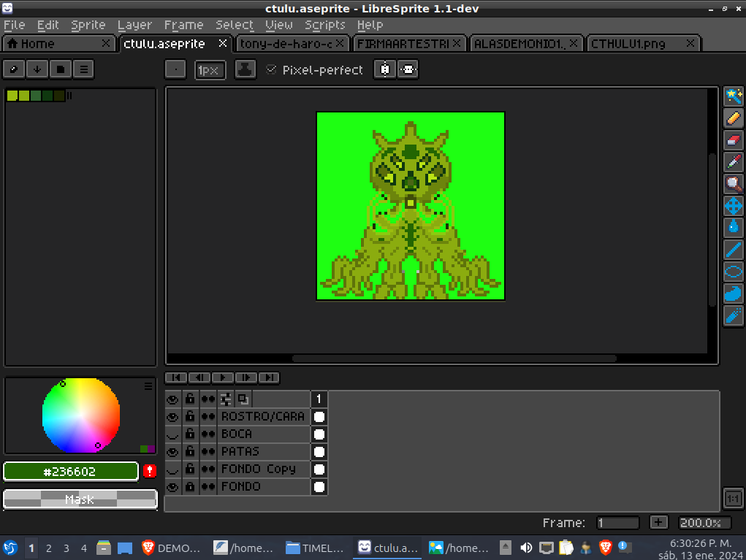Click the out-of-palette color warning icon
Screen dimensions: 746x560
[149, 471]
